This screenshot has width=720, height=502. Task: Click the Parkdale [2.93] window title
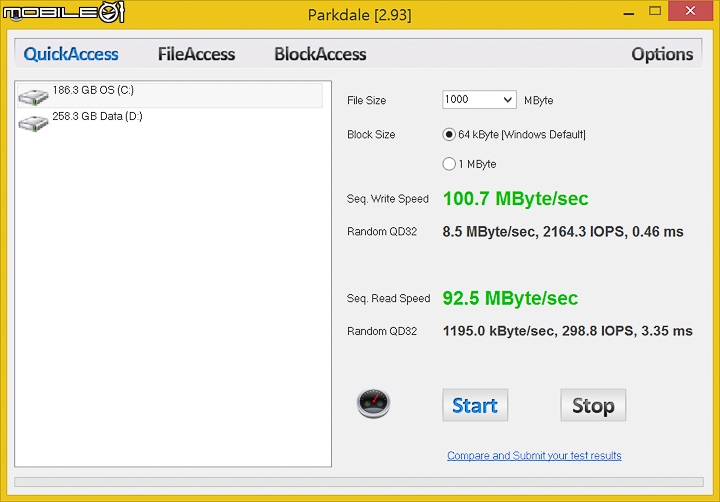360,15
